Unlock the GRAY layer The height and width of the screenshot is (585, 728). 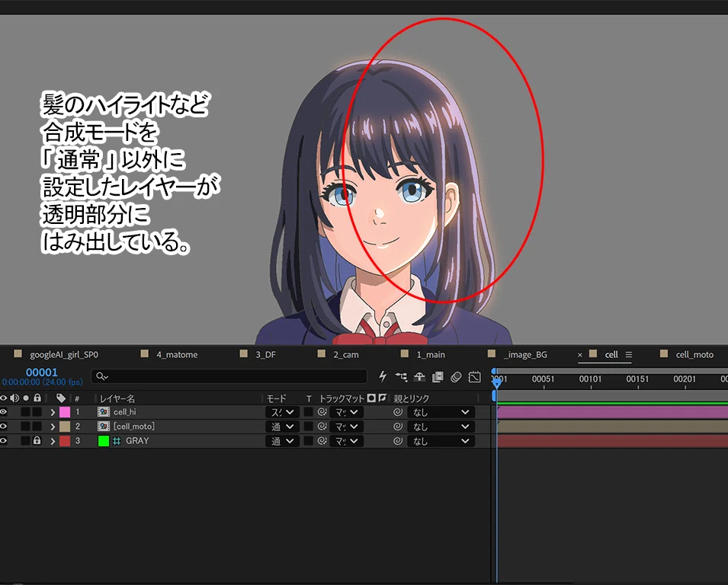coord(37,441)
